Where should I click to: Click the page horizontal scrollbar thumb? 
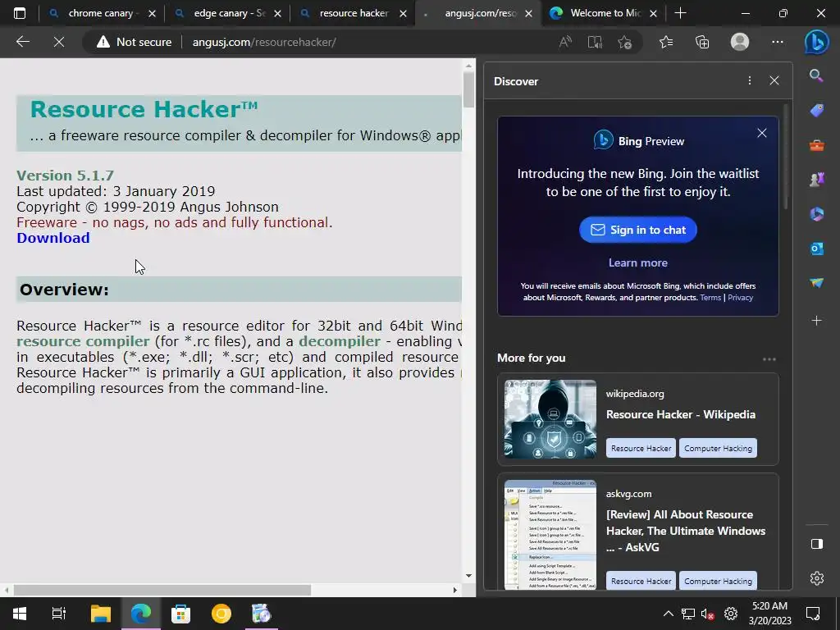[162, 590]
